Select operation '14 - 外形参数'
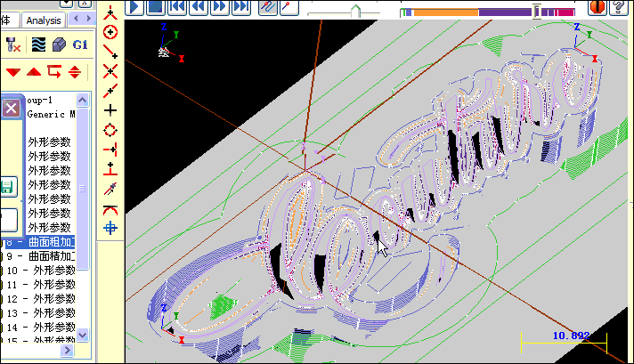The height and width of the screenshot is (364, 634). pyautogui.click(x=40, y=328)
